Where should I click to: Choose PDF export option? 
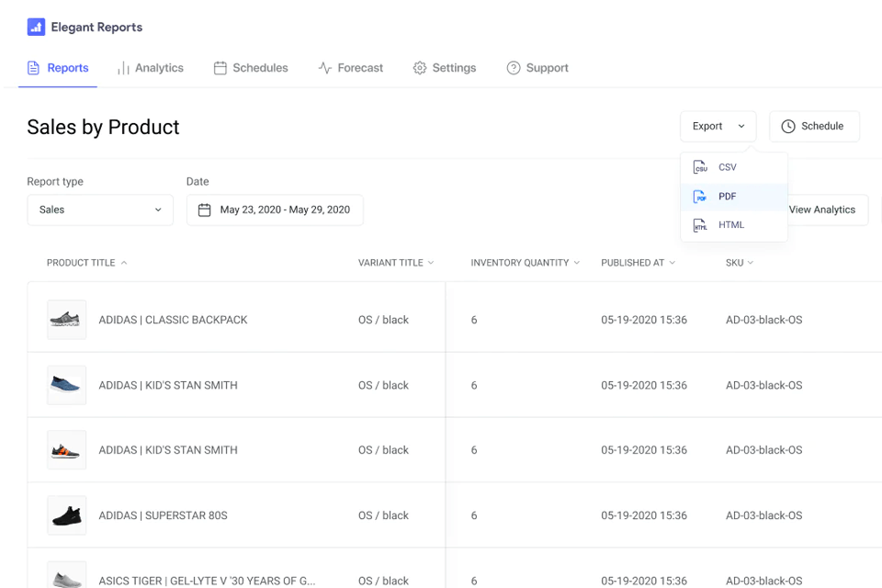733,197
